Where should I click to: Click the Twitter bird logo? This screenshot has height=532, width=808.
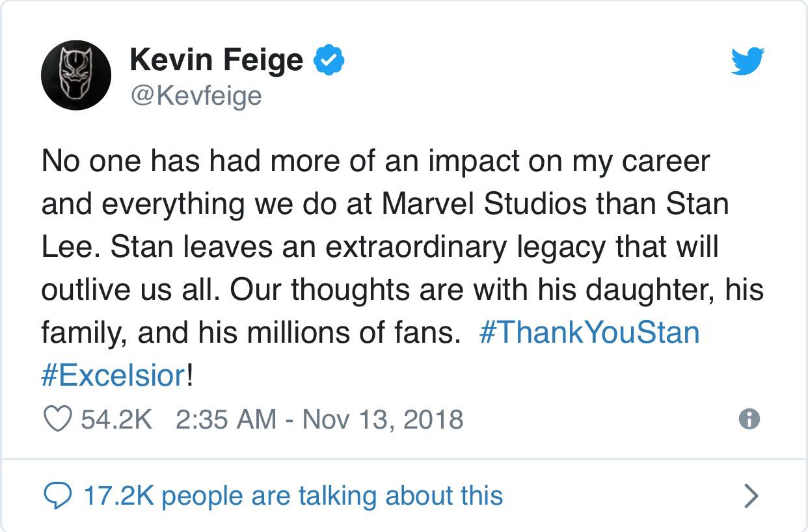[x=747, y=62]
